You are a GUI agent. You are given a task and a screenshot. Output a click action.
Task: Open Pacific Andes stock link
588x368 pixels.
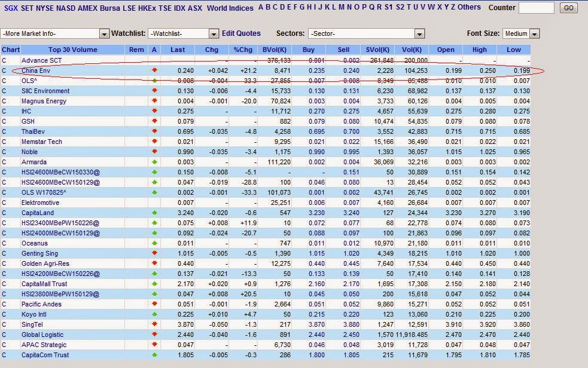(41, 304)
